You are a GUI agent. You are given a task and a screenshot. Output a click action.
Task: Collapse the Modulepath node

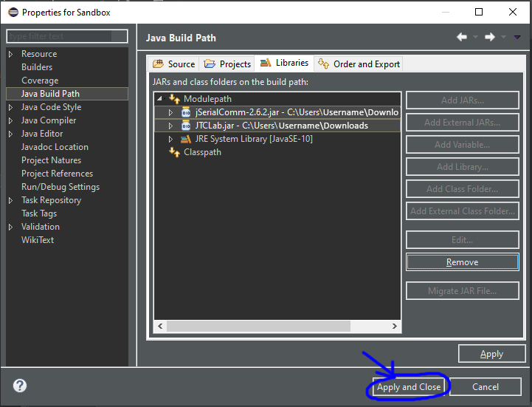(159, 98)
